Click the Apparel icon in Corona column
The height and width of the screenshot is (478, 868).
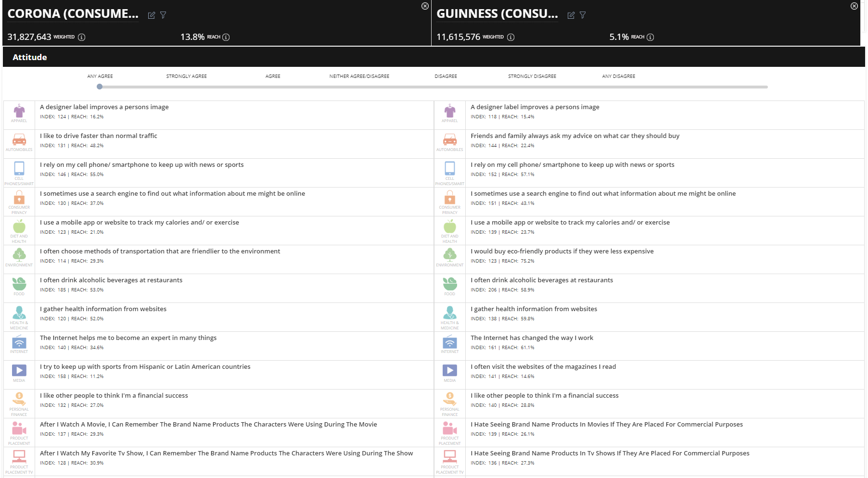click(x=19, y=112)
